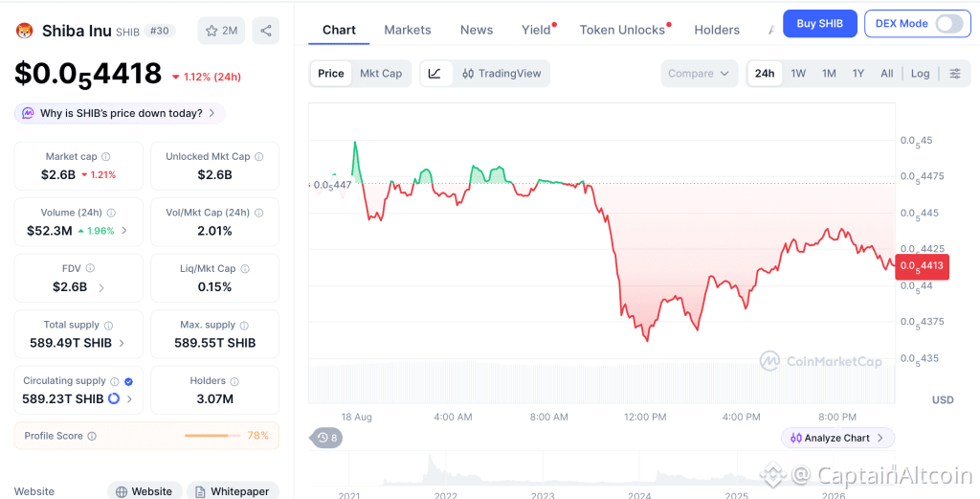Add SHIB to watchlist with star button
The height and width of the screenshot is (499, 980).
click(221, 31)
